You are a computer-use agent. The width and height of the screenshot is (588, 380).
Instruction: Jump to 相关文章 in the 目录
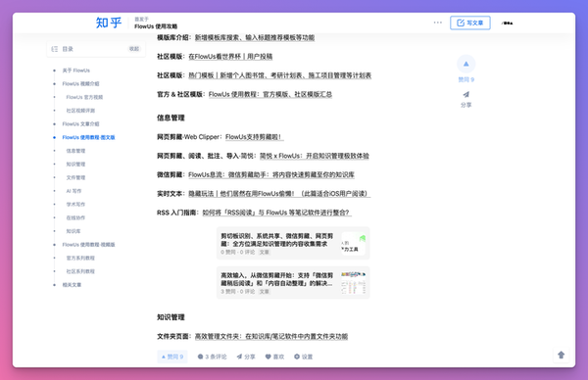(72, 285)
